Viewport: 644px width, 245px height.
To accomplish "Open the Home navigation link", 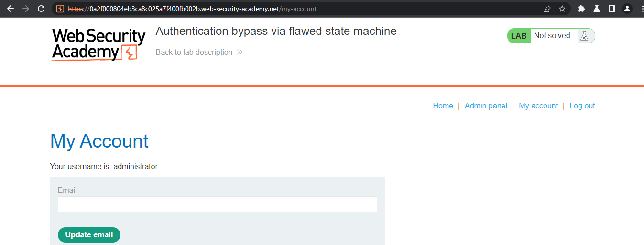I will pos(443,106).
